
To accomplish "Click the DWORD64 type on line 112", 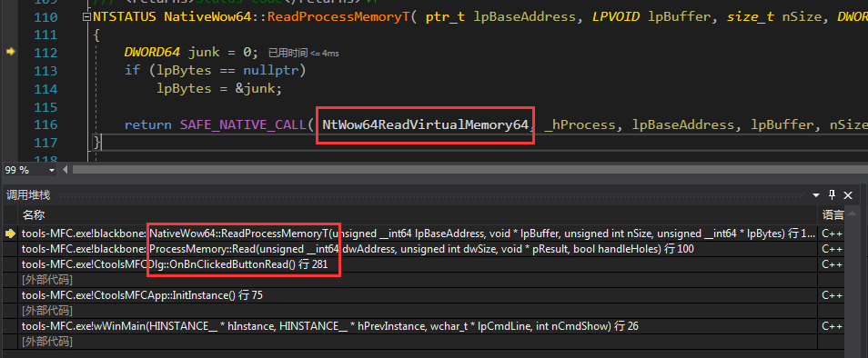I will [x=152, y=53].
